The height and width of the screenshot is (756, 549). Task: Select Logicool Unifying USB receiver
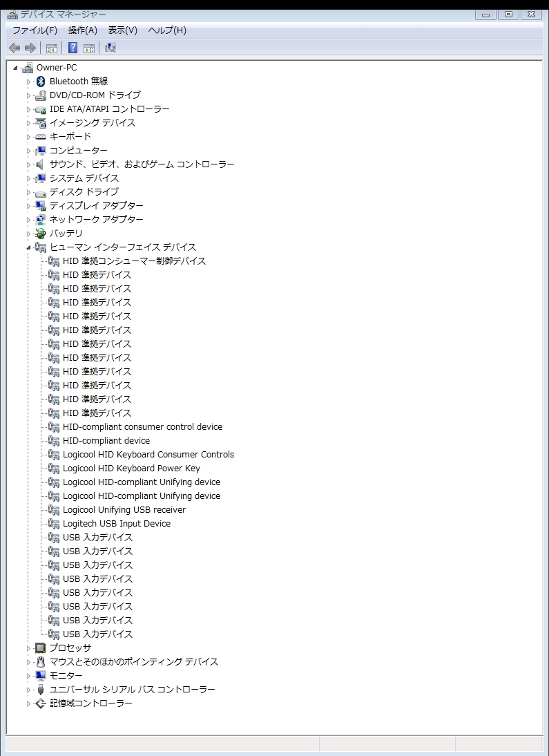[x=124, y=510]
